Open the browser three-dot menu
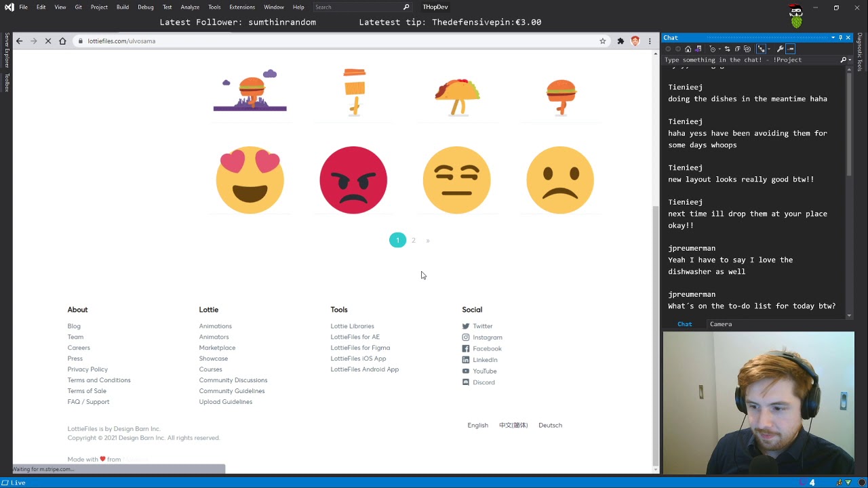868x488 pixels. (x=650, y=41)
